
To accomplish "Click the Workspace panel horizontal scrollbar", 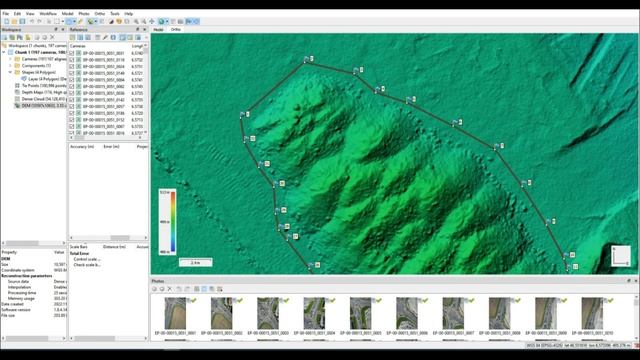I will tap(33, 243).
